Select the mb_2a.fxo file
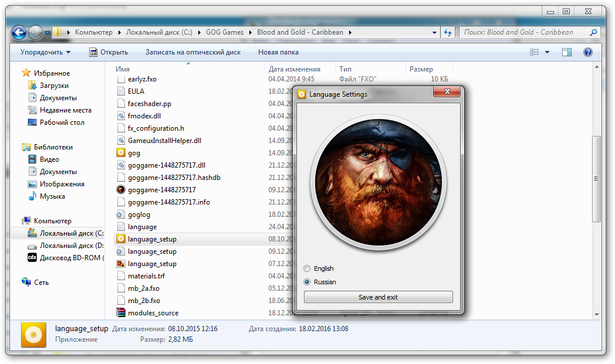The height and width of the screenshot is (364, 615). coord(144,288)
